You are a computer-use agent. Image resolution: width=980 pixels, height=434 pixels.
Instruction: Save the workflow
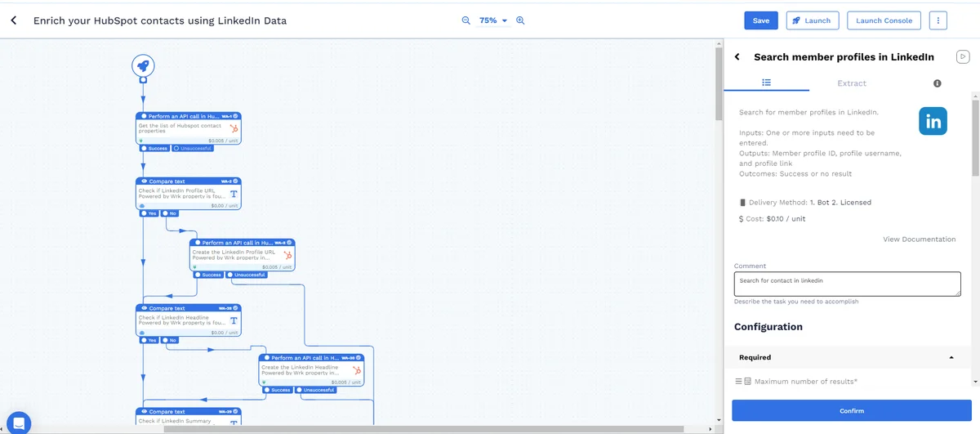pyautogui.click(x=761, y=20)
